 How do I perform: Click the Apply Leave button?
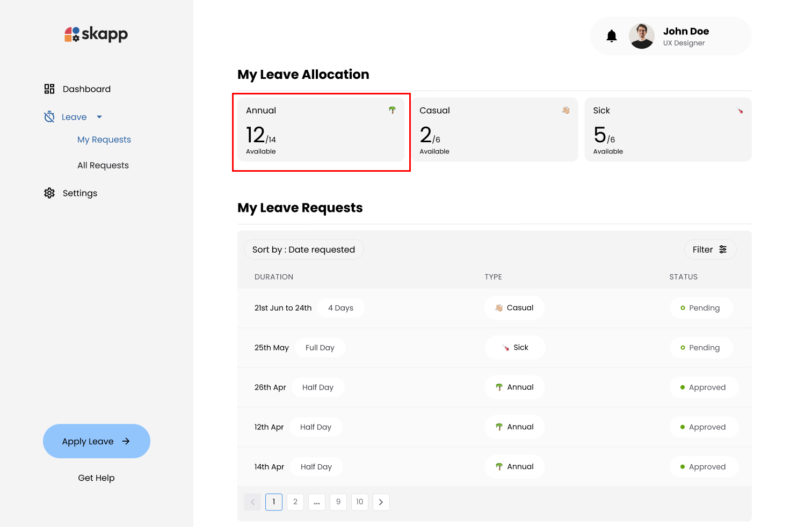point(97,441)
